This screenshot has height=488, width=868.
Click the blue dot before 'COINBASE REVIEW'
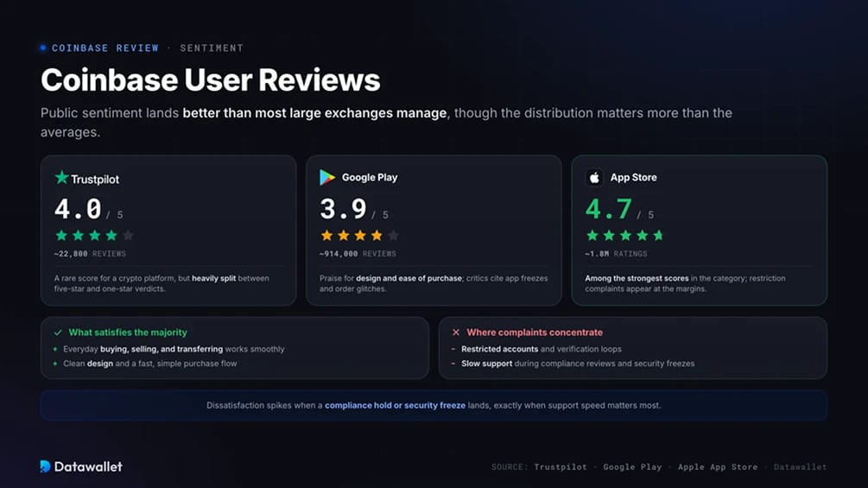coord(43,48)
